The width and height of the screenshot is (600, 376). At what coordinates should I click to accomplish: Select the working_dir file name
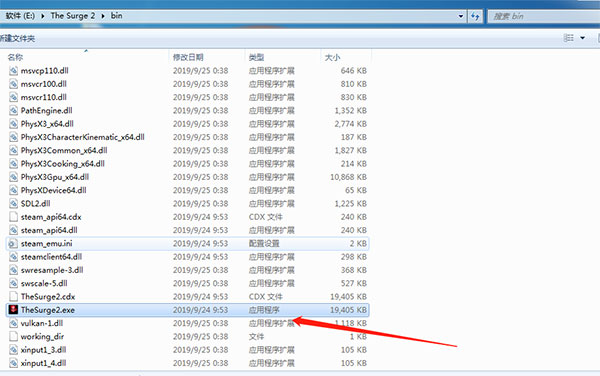click(42, 337)
